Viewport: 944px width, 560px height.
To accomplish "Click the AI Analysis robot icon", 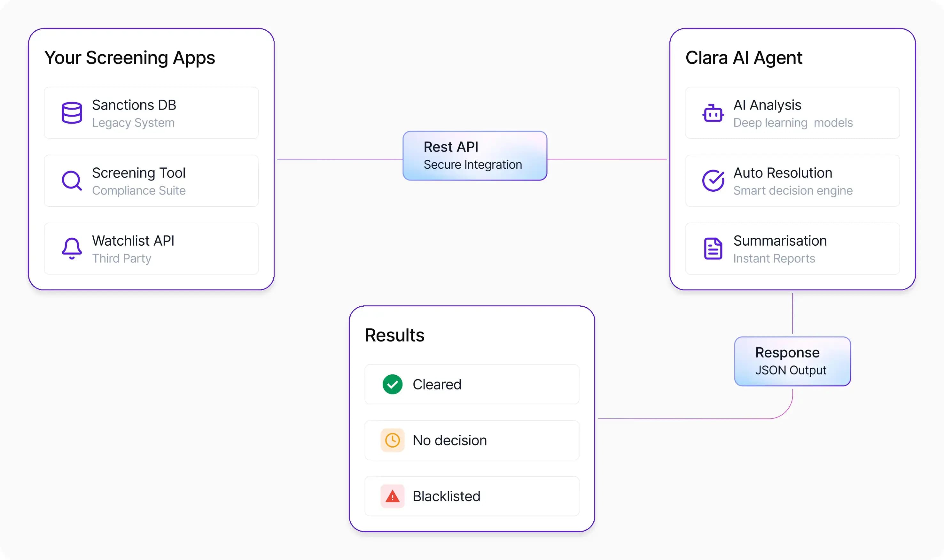I will [713, 112].
